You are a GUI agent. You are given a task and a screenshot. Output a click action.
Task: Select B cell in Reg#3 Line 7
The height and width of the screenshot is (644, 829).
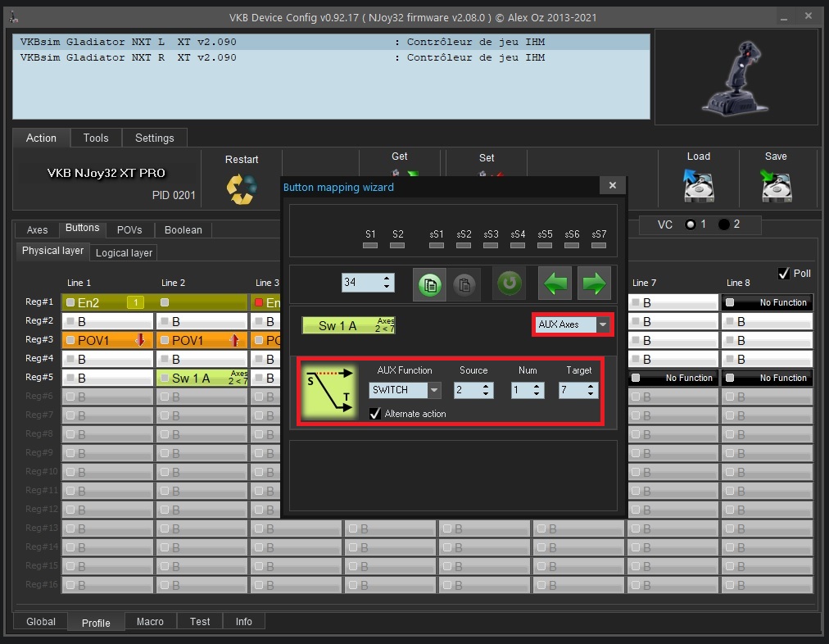673,340
